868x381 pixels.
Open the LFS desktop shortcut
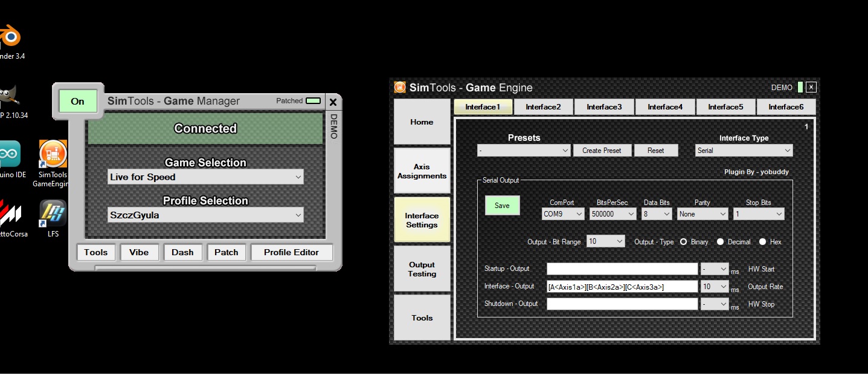(x=53, y=218)
